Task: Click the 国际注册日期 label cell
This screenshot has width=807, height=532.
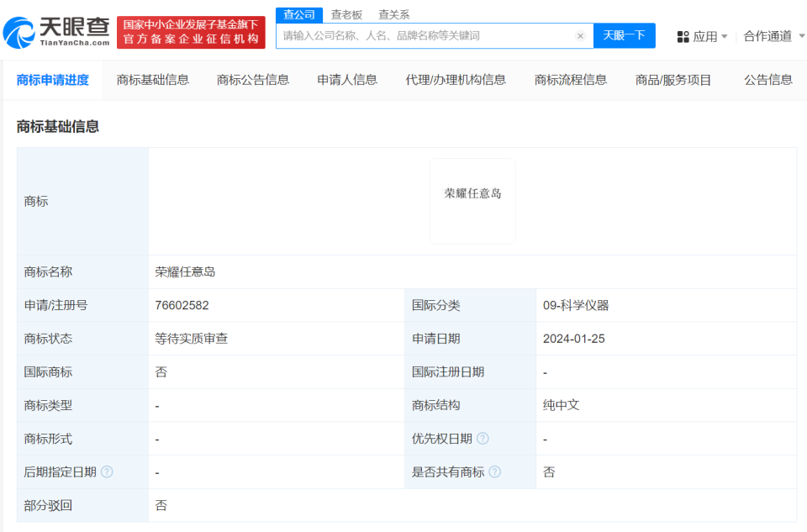Action: coord(471,372)
